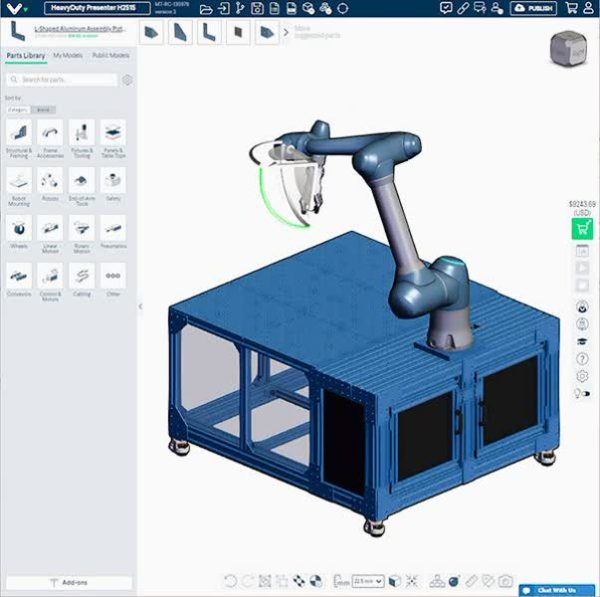Collapse the parts library side panel

click(140, 306)
